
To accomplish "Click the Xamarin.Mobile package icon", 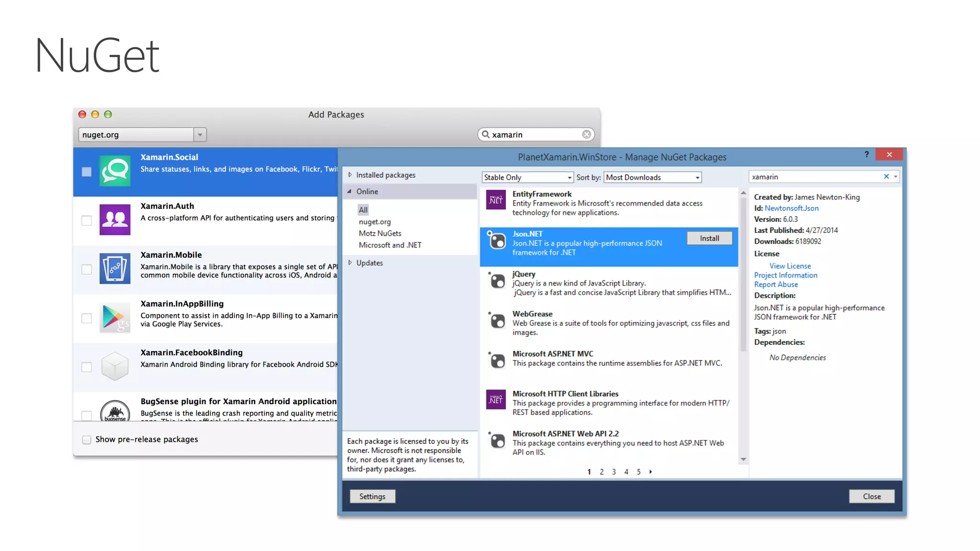I will tap(115, 268).
